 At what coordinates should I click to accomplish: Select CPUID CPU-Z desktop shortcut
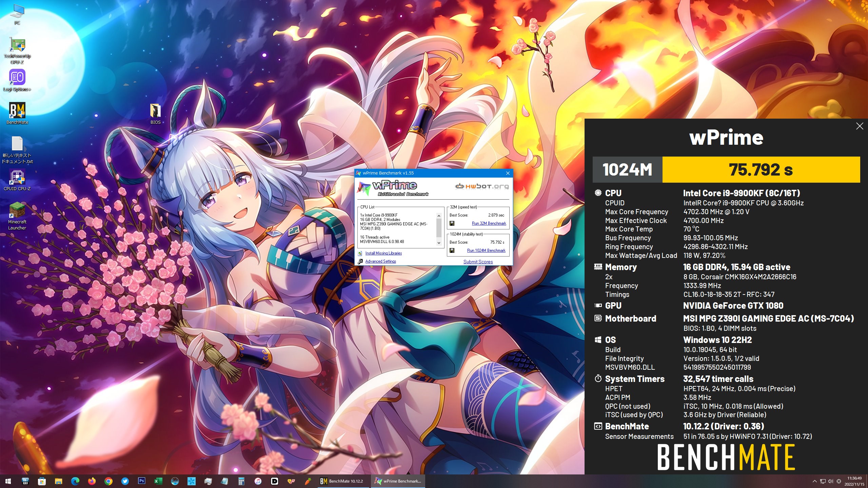click(x=17, y=180)
